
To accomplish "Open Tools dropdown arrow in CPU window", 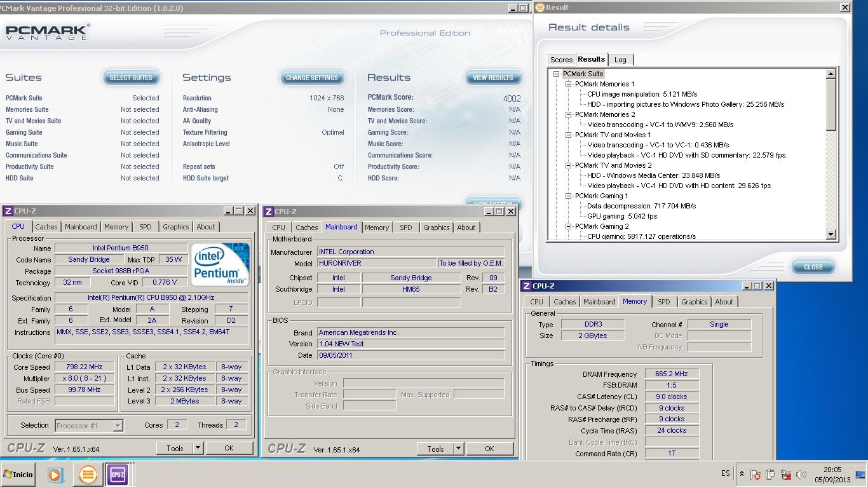I will [x=198, y=448].
